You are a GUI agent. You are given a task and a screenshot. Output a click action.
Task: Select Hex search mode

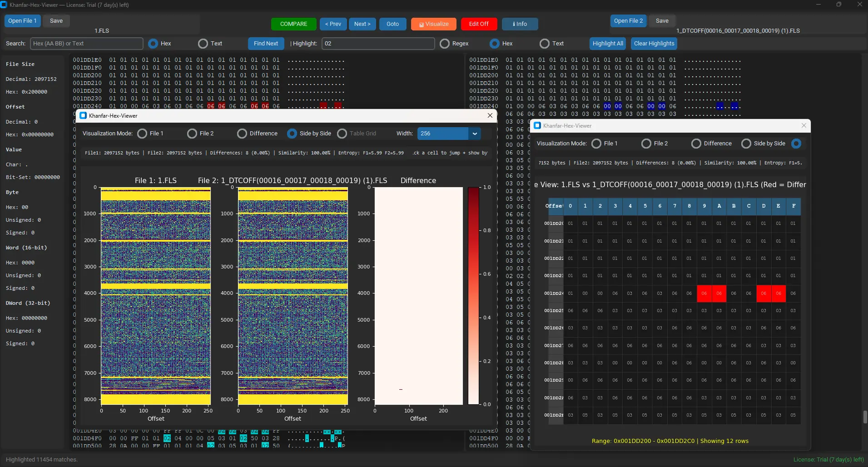(x=154, y=44)
